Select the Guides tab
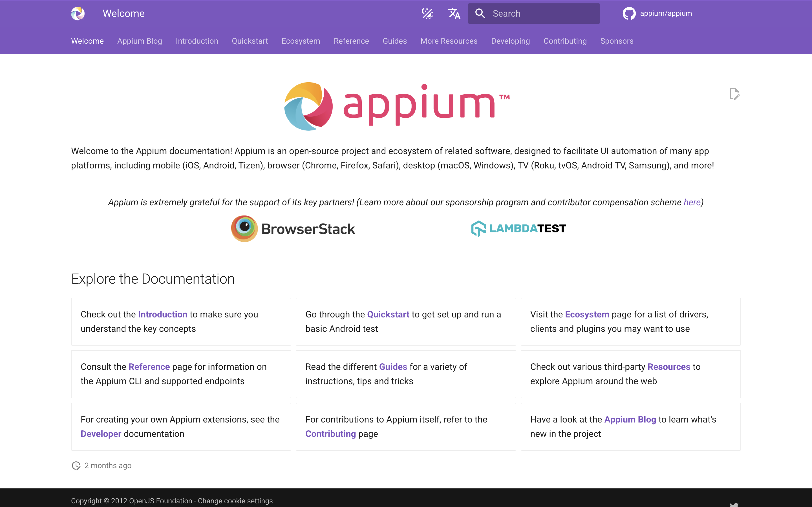The width and height of the screenshot is (812, 507). [395, 41]
